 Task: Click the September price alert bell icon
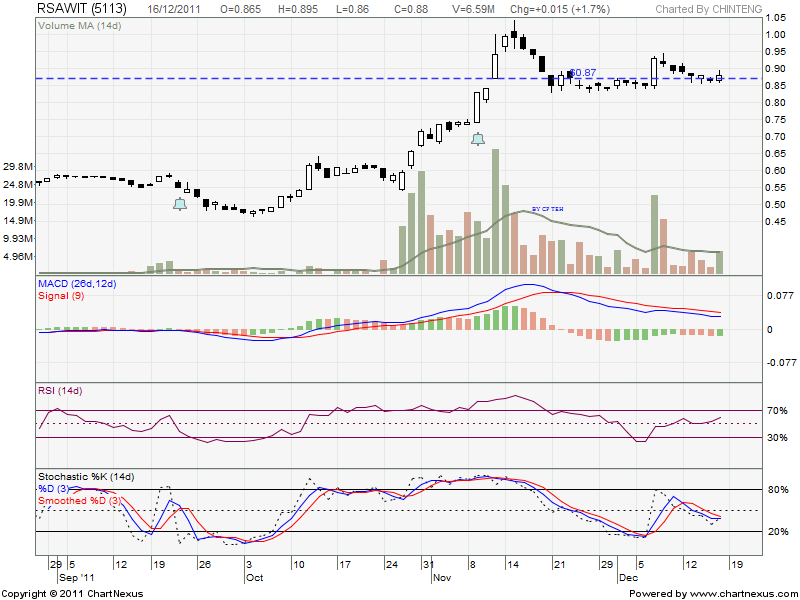pos(180,203)
